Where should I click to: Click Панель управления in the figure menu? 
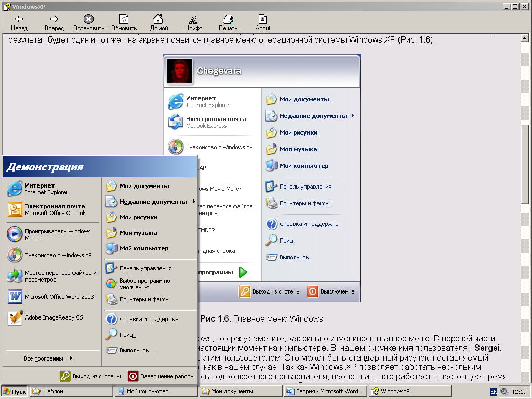tap(299, 187)
